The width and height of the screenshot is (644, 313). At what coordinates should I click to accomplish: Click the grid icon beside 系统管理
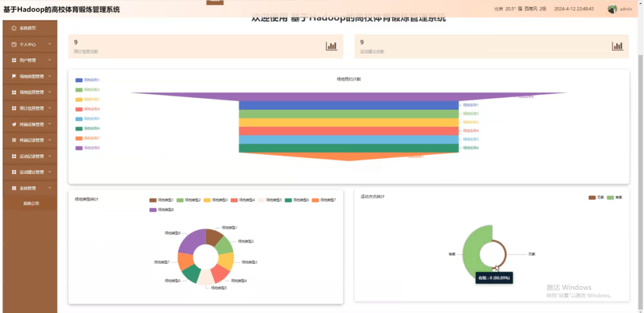coord(14,188)
